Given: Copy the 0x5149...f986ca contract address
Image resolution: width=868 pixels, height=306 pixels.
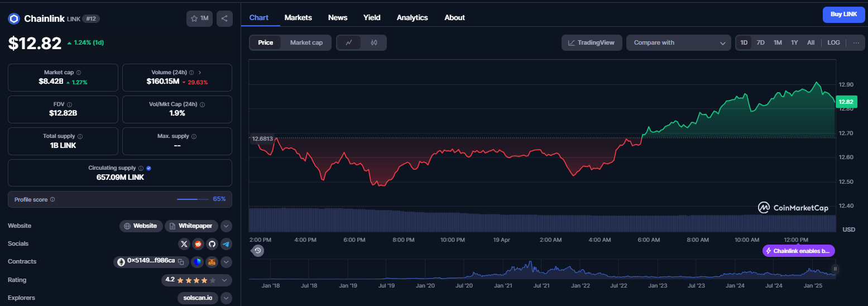Looking at the screenshot, I should click(x=181, y=261).
